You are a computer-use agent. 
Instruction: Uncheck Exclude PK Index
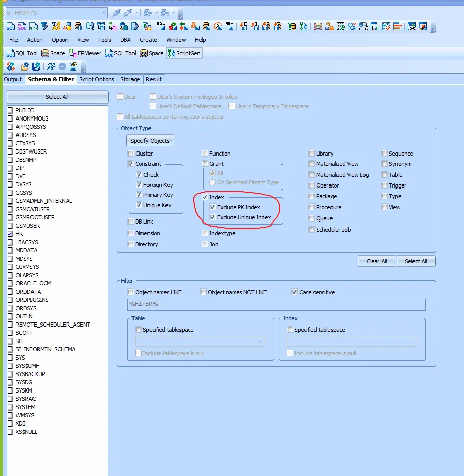click(212, 207)
